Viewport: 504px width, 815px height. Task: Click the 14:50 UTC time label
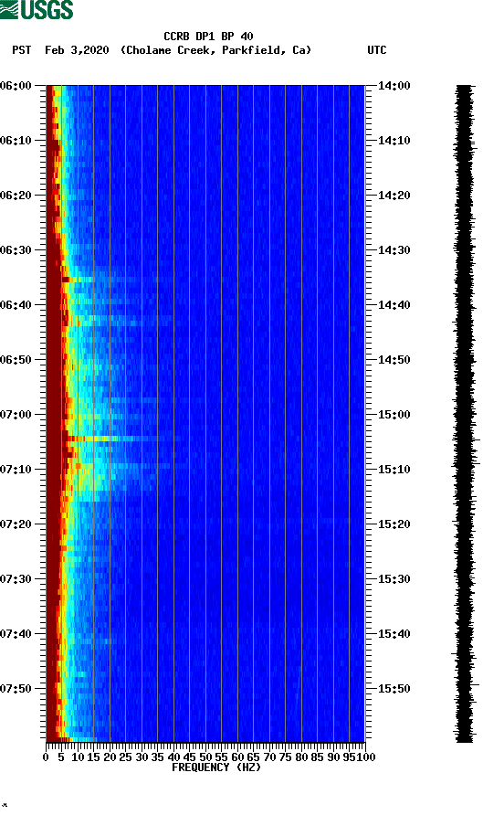click(x=394, y=360)
